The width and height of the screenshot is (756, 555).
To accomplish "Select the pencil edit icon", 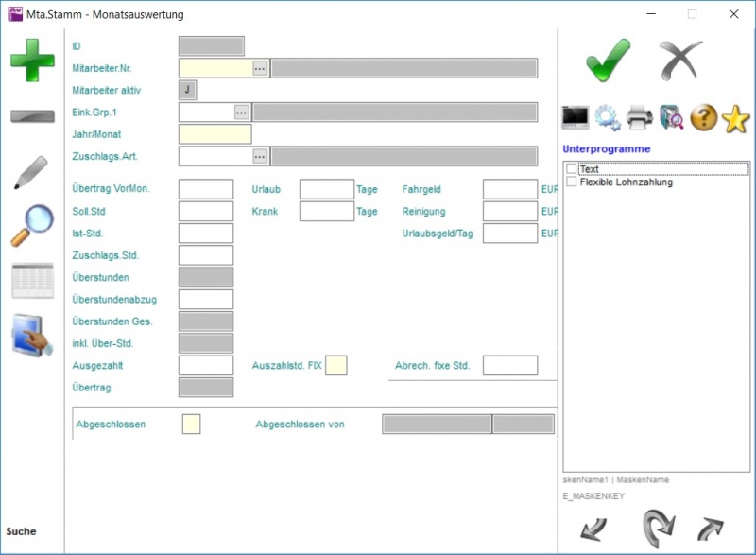I will pyautogui.click(x=32, y=173).
